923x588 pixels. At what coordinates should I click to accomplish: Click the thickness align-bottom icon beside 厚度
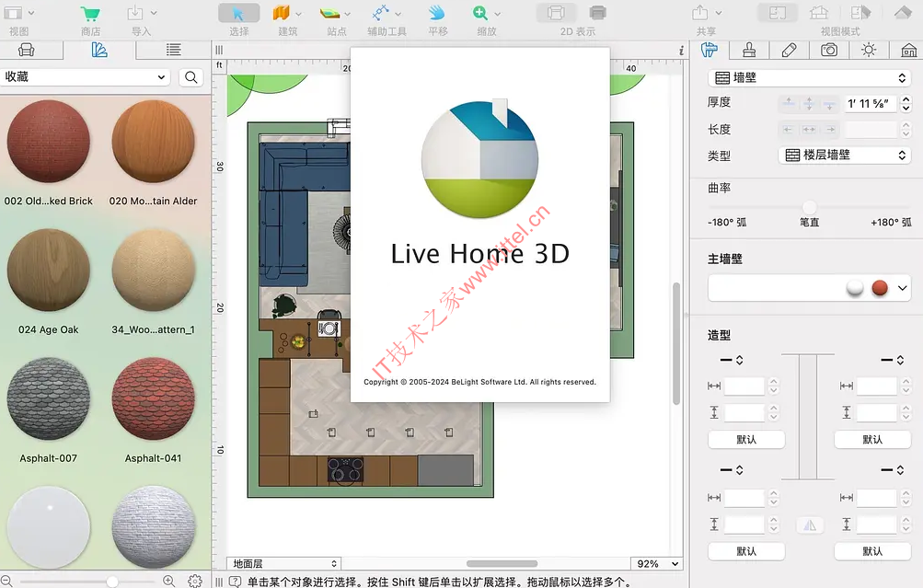pyautogui.click(x=829, y=104)
